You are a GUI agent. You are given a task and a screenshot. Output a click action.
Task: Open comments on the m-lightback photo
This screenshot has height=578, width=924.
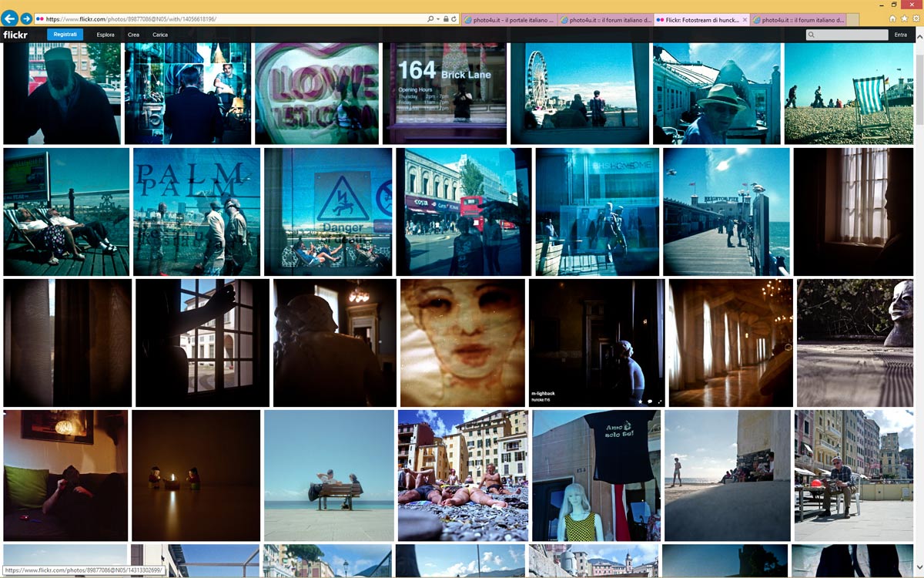[650, 401]
